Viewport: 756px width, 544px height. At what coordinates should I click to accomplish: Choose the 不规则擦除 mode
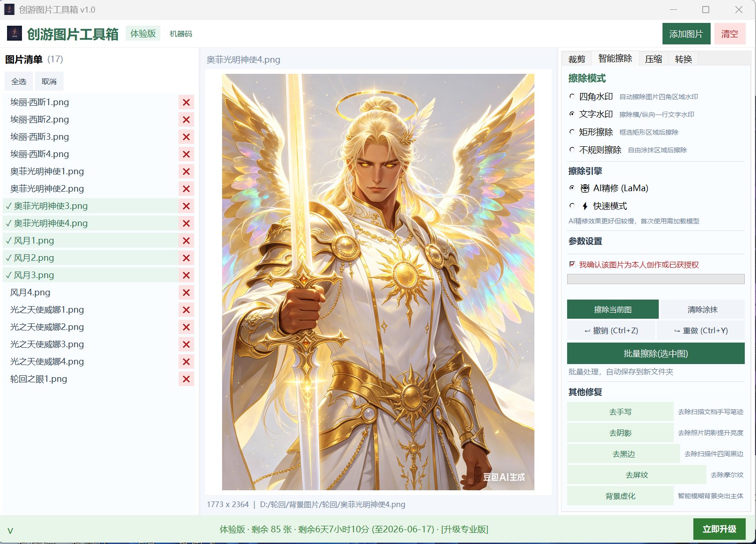(x=572, y=150)
